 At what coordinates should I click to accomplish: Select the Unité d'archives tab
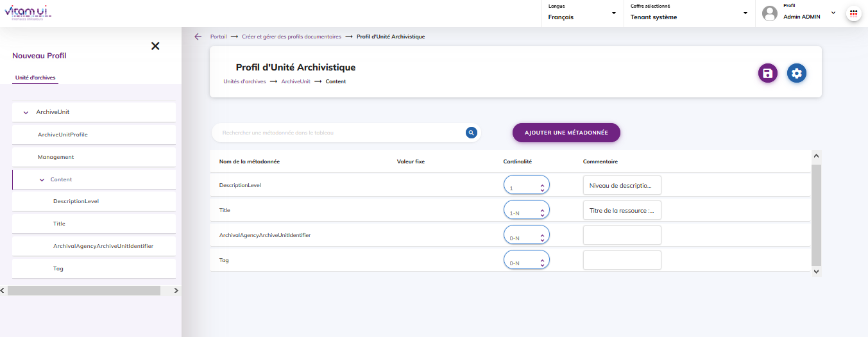click(x=35, y=78)
